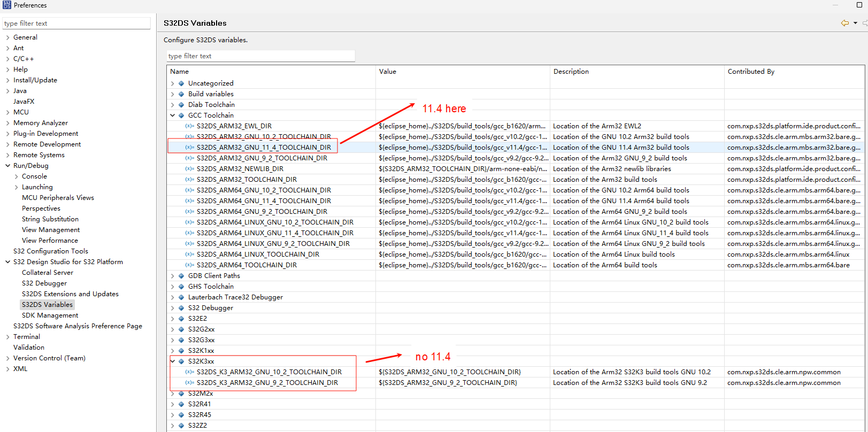This screenshot has width=868, height=432.
Task: Select the String Substitution entry
Action: pos(50,219)
